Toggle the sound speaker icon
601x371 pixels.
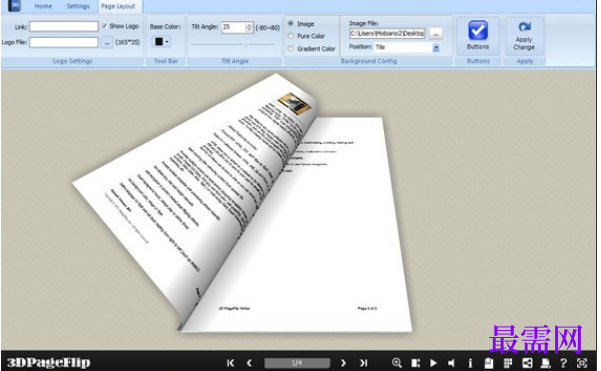(452, 363)
